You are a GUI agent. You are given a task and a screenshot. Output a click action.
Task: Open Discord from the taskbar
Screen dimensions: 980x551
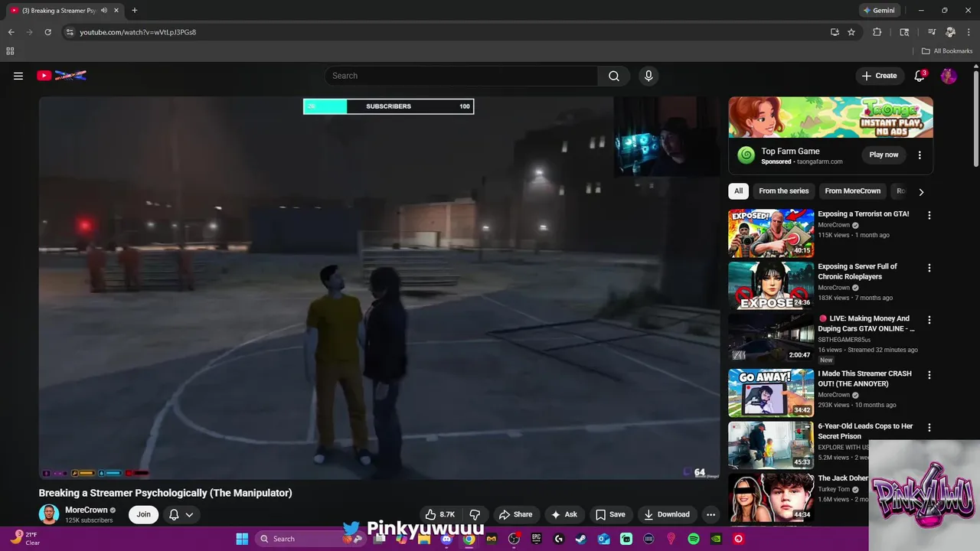point(446,539)
